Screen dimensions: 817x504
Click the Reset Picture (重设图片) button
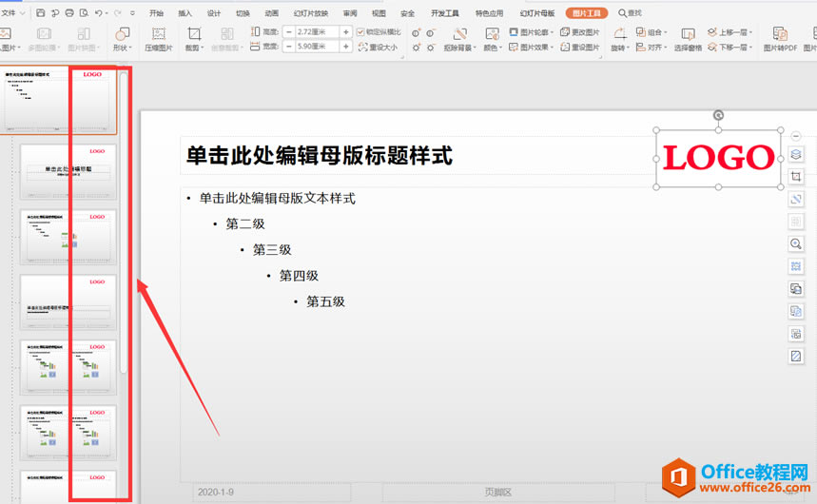(579, 47)
